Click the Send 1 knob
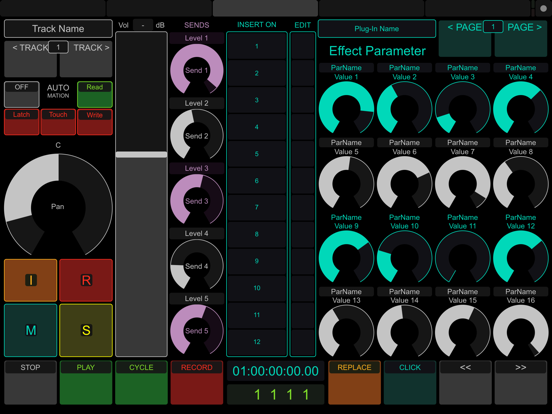Viewport: 552px width, 414px height. click(x=197, y=70)
